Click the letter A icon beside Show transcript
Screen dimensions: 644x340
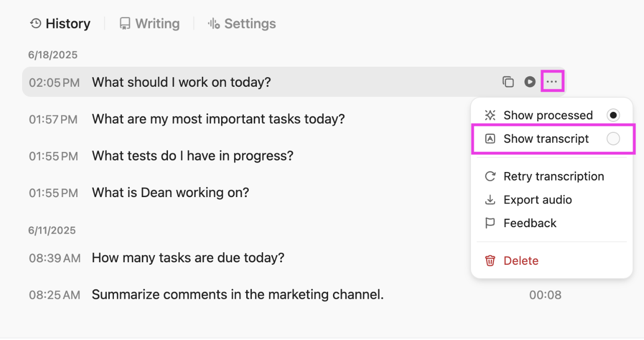(490, 139)
